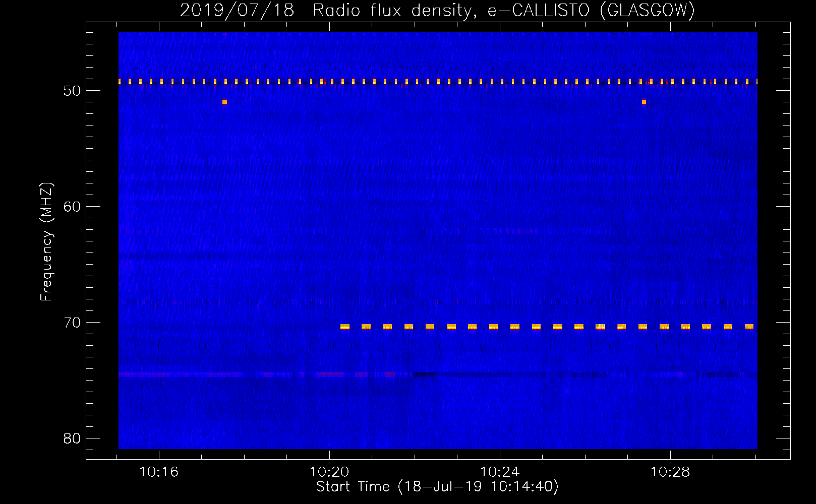Click the 10:16 time tick label

159,472
